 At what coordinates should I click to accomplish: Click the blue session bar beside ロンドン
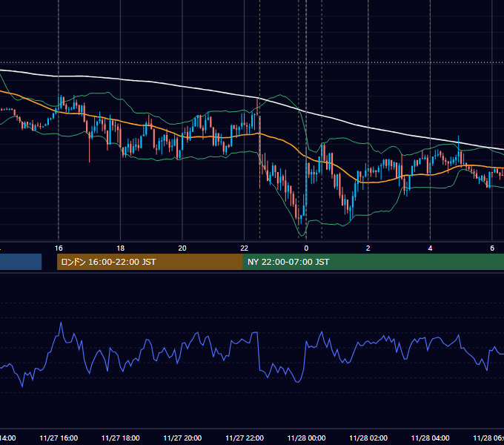[x=21, y=262]
